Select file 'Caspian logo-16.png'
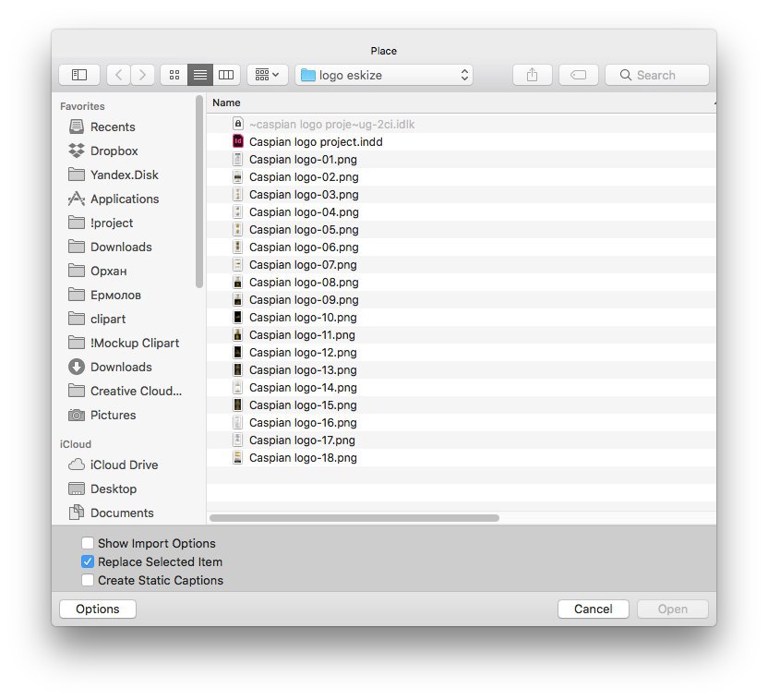This screenshot has height=700, width=768. point(461,423)
